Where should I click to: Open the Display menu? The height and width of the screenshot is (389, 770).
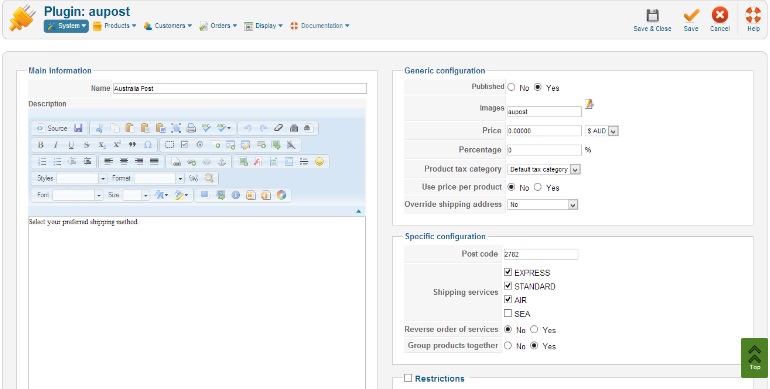click(263, 26)
